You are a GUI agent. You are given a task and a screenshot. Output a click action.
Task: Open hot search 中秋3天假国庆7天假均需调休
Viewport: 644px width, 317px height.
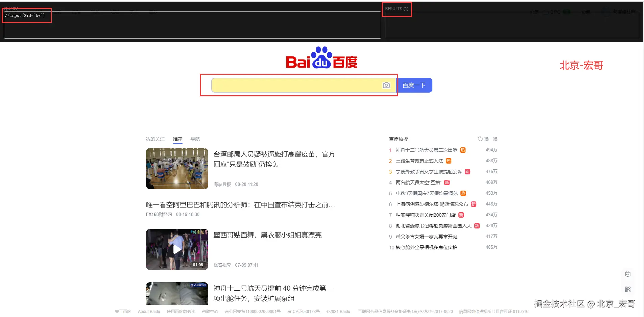click(x=427, y=193)
